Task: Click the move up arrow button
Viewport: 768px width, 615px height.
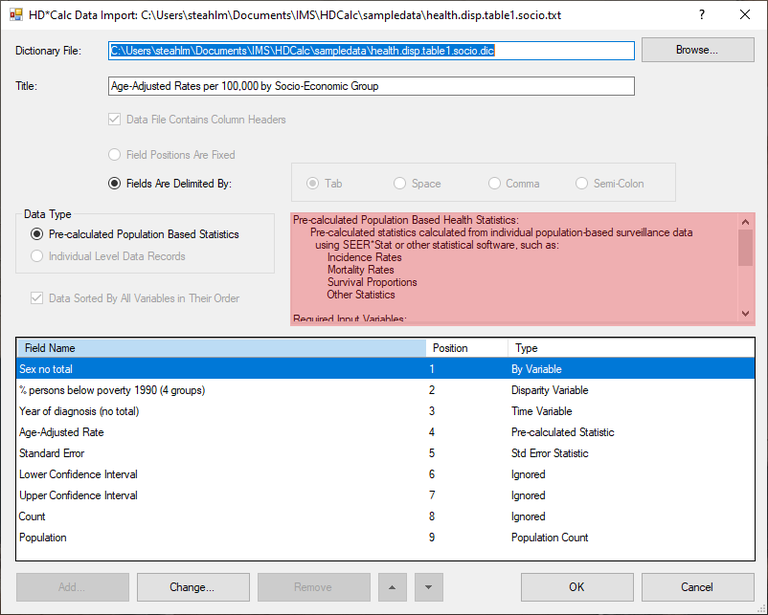Action: click(x=391, y=587)
